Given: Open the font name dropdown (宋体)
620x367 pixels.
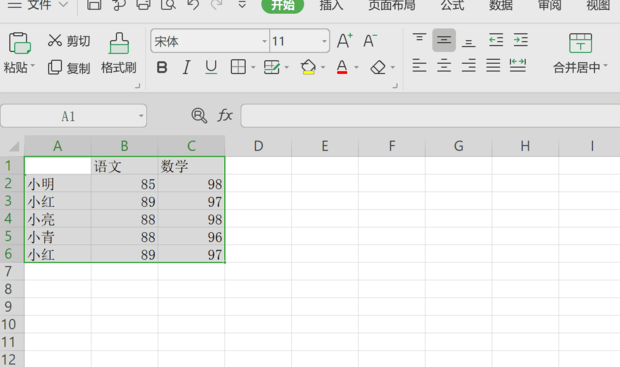Looking at the screenshot, I should 265,41.
